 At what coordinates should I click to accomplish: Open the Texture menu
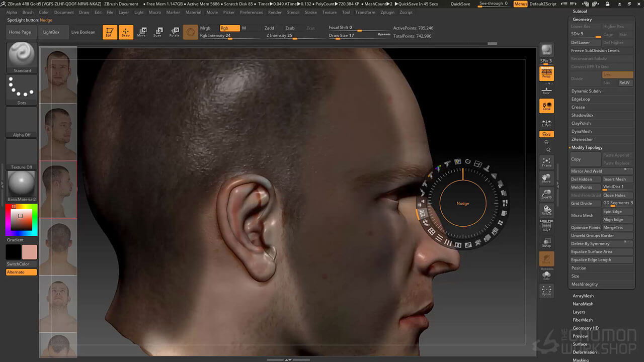330,12
